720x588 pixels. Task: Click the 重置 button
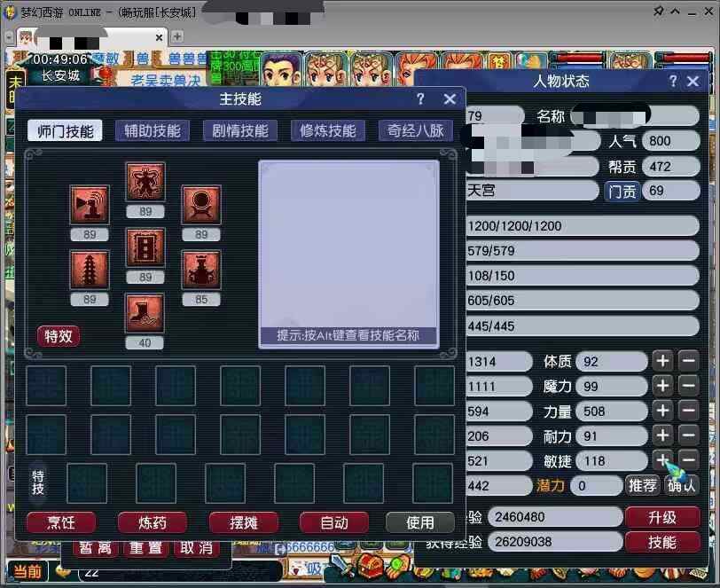[145, 548]
